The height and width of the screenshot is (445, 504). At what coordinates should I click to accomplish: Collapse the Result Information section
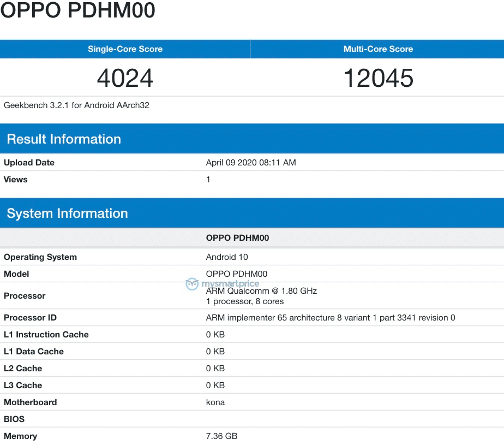click(63, 139)
